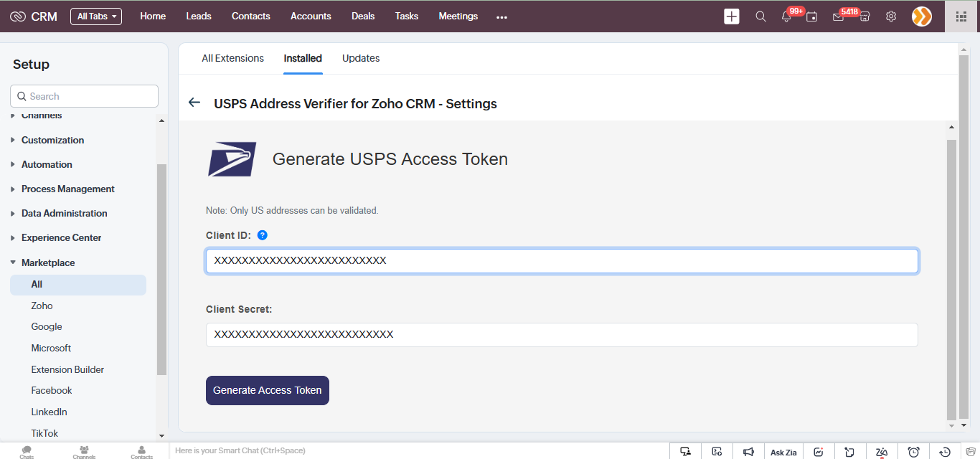Open the user profile avatar
980x459 pixels.
point(922,16)
